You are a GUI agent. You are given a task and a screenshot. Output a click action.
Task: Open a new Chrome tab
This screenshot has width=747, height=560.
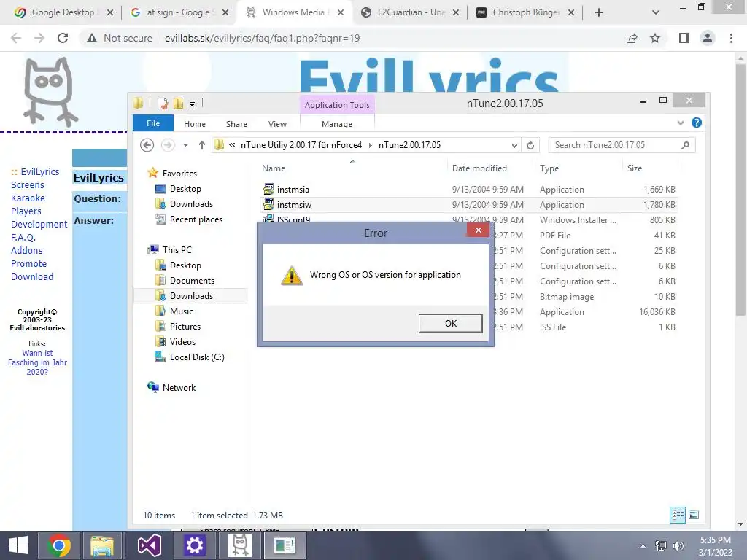click(x=599, y=12)
